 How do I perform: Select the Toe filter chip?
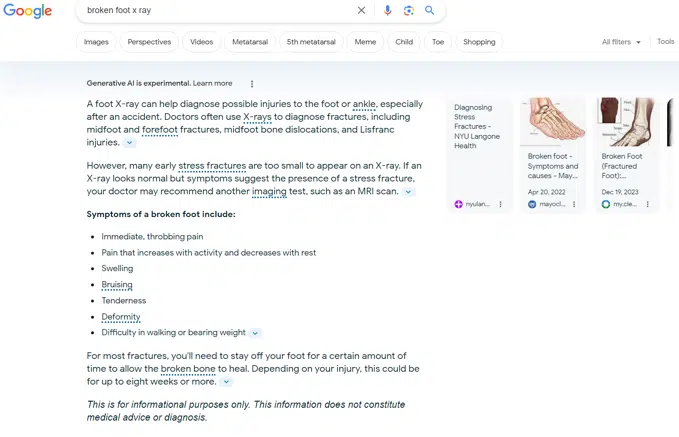[x=438, y=42]
